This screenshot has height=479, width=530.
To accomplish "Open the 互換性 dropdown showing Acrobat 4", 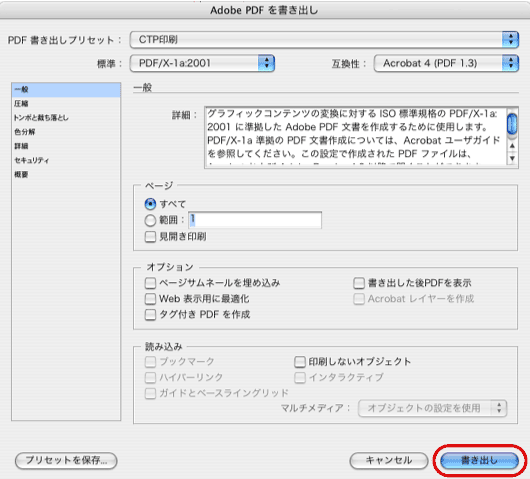I will (446, 63).
